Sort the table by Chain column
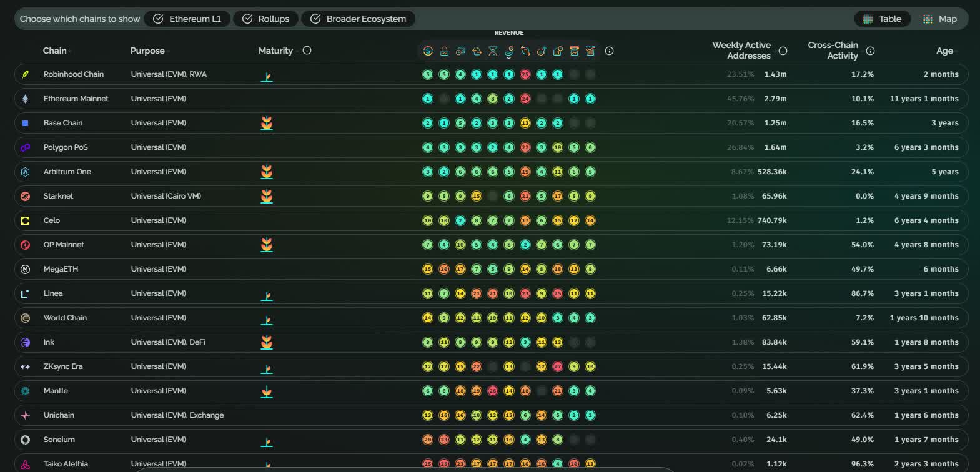 tap(55, 51)
